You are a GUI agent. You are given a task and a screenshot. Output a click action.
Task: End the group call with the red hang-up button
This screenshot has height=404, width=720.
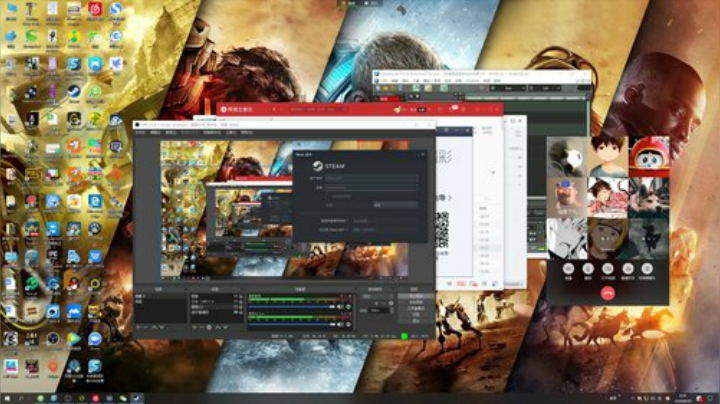[608, 293]
